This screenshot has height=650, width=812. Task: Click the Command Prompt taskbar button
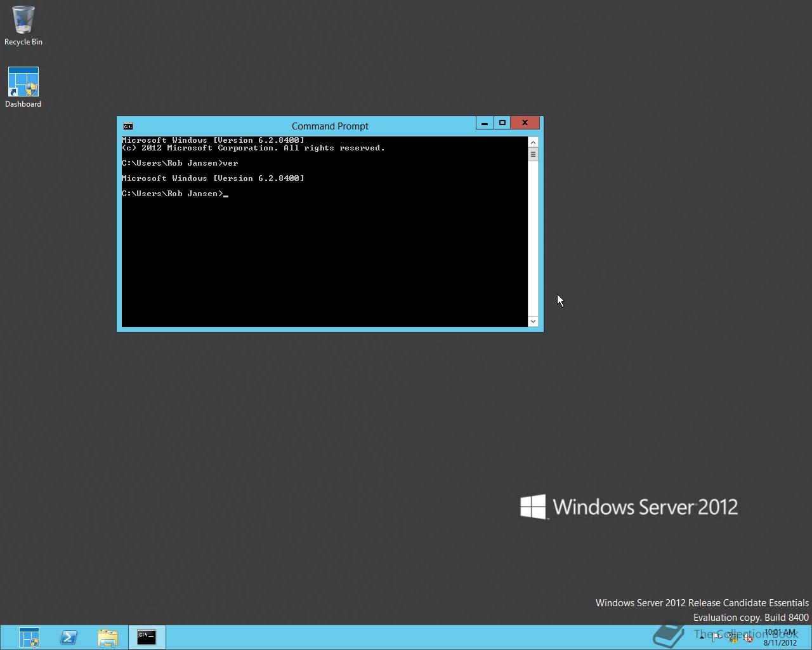147,637
